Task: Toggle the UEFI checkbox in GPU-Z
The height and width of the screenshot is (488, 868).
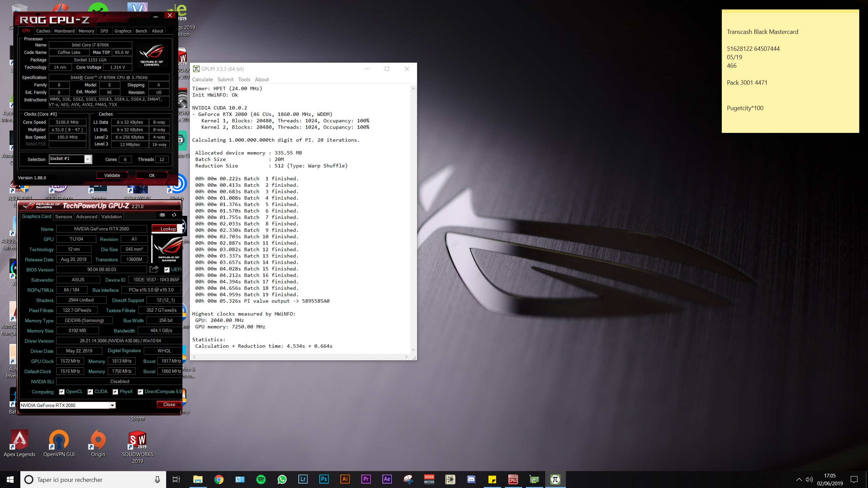Action: point(167,270)
